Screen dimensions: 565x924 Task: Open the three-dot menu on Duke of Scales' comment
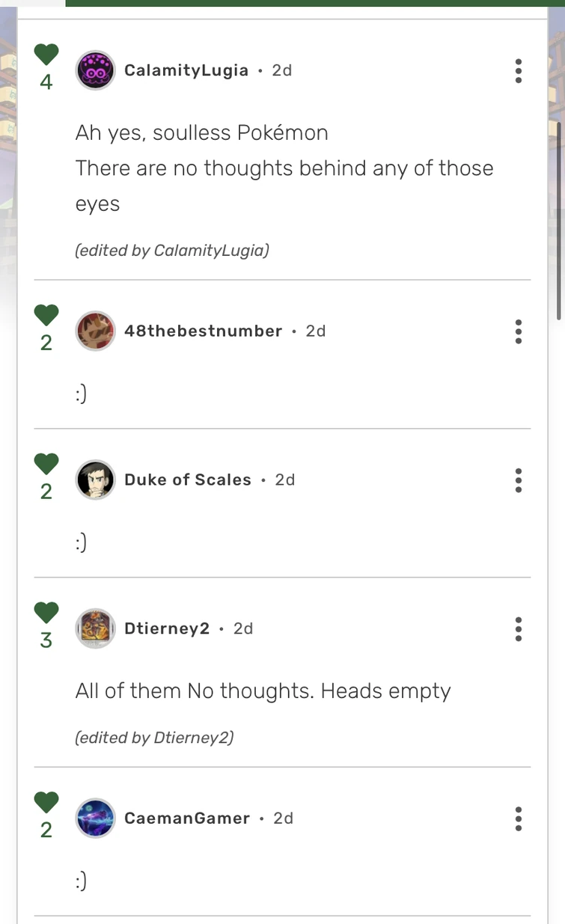pos(518,480)
